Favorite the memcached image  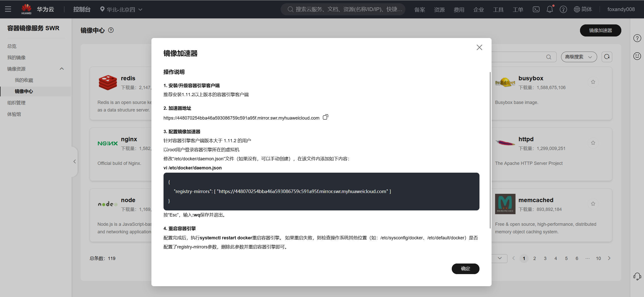tap(593, 204)
